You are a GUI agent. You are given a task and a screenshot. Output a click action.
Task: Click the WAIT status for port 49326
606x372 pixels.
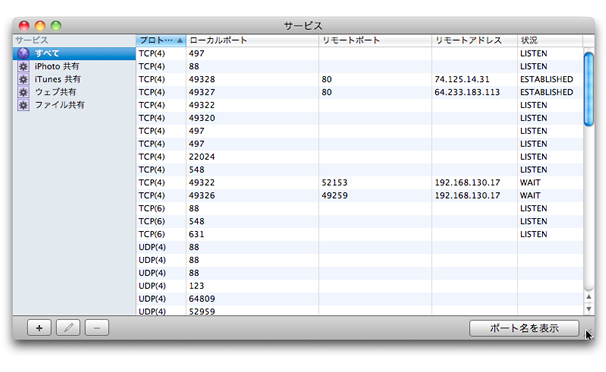point(530,195)
